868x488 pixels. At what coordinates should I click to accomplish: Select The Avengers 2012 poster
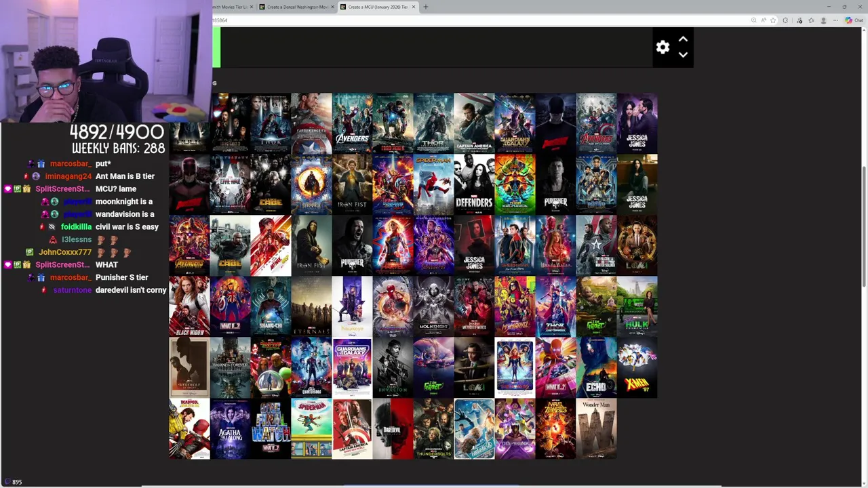click(x=352, y=123)
